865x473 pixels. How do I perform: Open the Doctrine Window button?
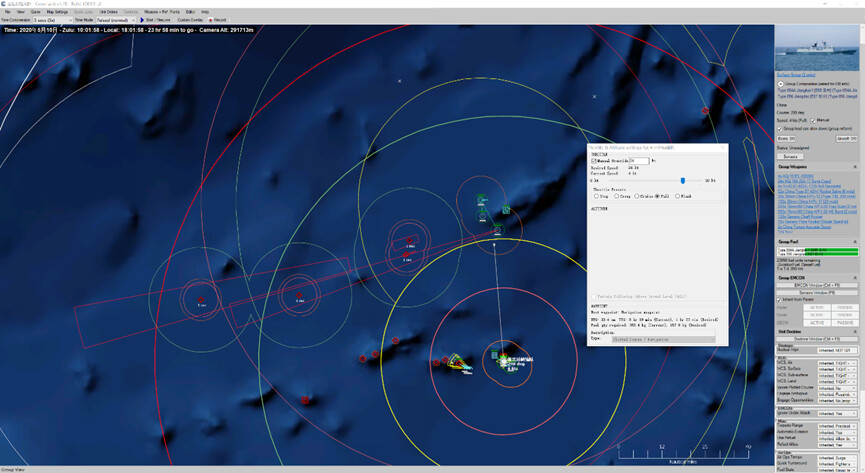(x=816, y=339)
